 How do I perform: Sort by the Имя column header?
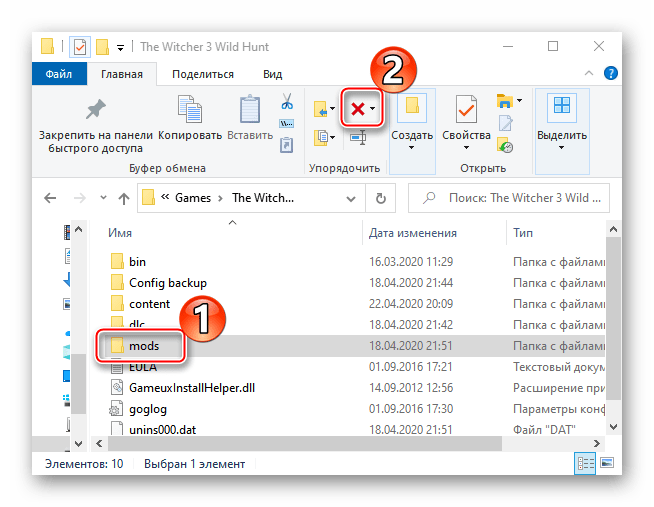120,233
